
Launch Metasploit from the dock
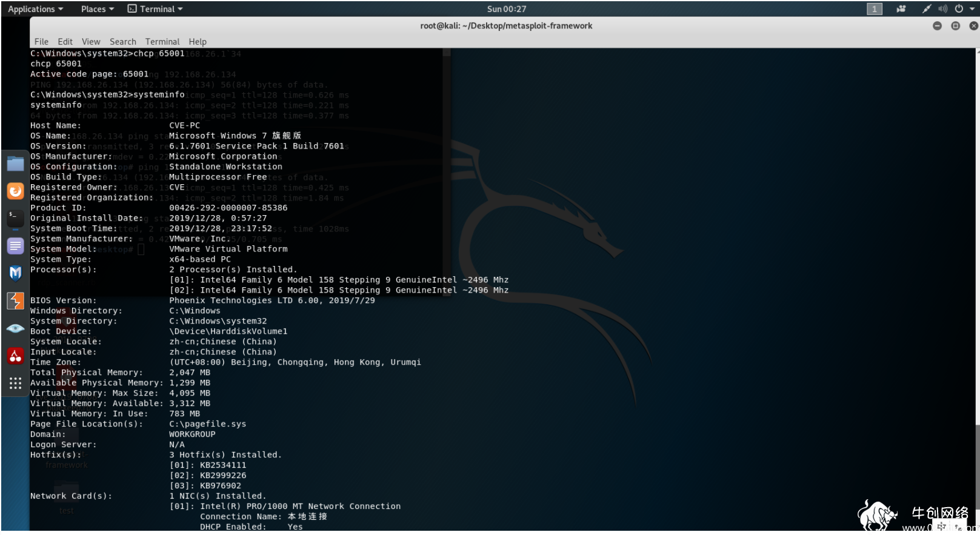coord(15,273)
